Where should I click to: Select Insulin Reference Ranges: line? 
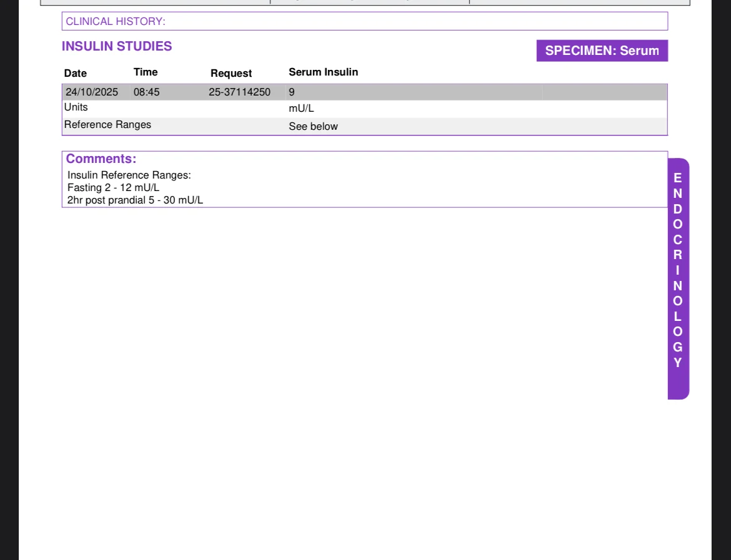(129, 175)
